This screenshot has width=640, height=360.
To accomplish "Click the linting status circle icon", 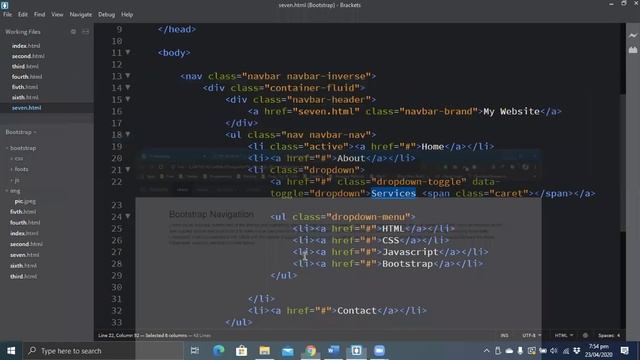I will 585,336.
